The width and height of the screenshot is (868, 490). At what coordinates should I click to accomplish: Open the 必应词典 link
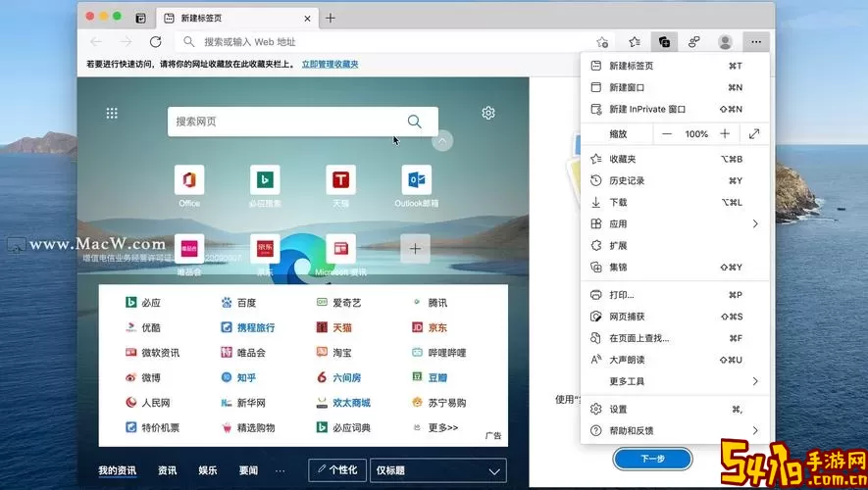[x=343, y=427]
